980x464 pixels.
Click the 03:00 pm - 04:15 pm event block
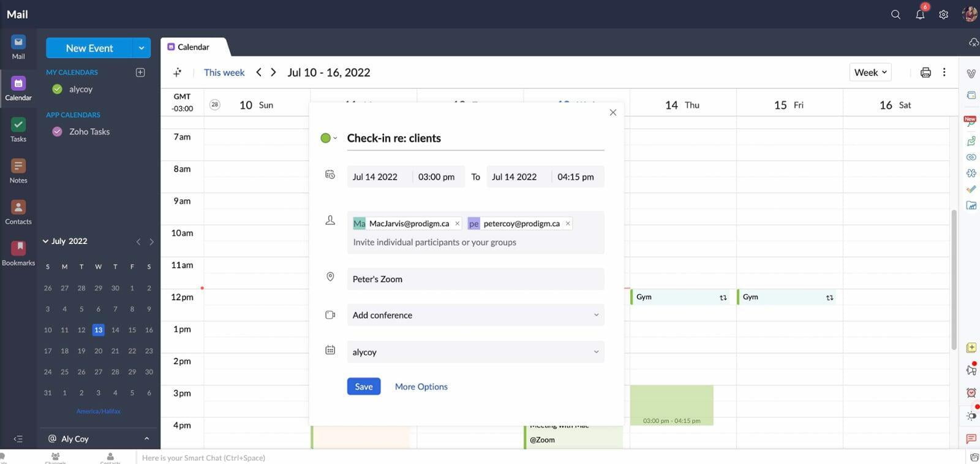tap(672, 405)
